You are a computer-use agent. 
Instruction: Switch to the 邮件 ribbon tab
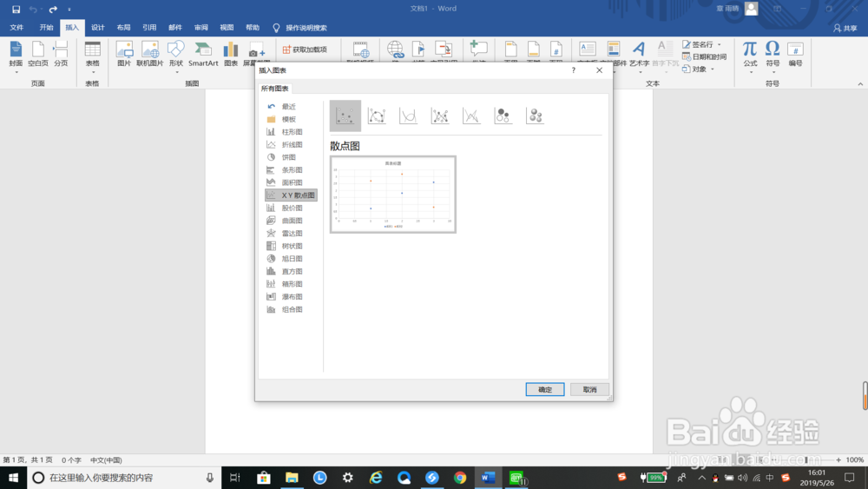[175, 28]
